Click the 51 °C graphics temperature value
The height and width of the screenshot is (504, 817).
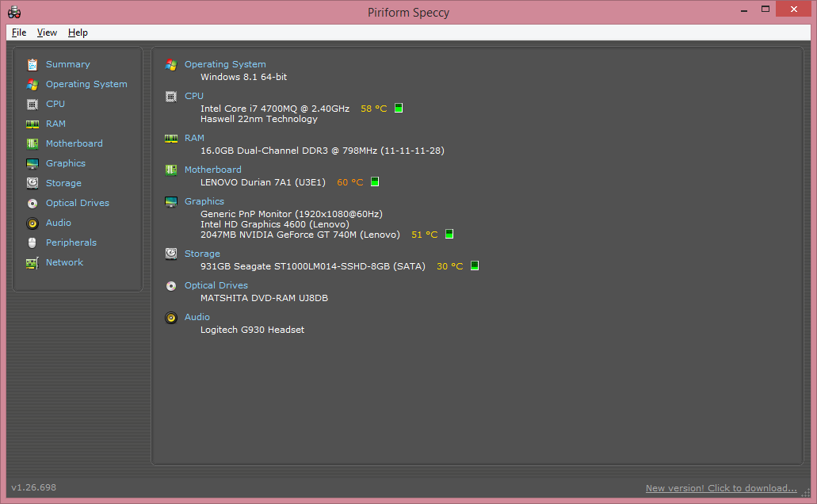tap(425, 235)
